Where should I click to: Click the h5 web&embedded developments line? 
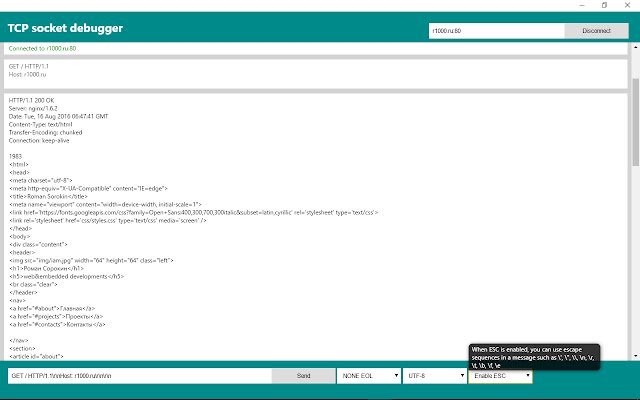[67, 276]
